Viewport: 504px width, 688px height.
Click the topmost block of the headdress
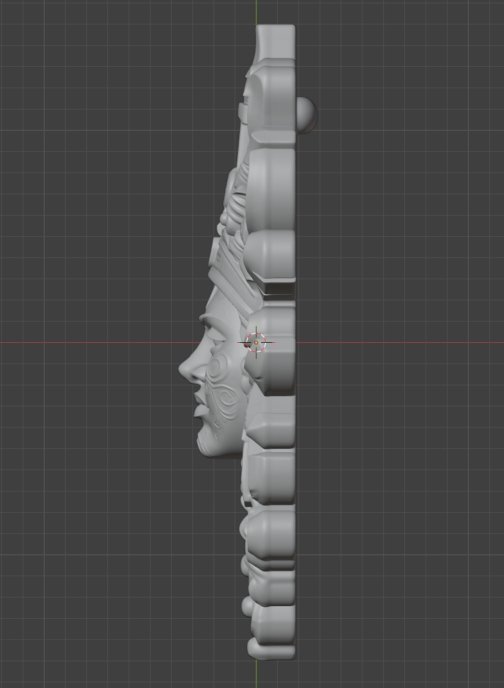[x=275, y=42]
